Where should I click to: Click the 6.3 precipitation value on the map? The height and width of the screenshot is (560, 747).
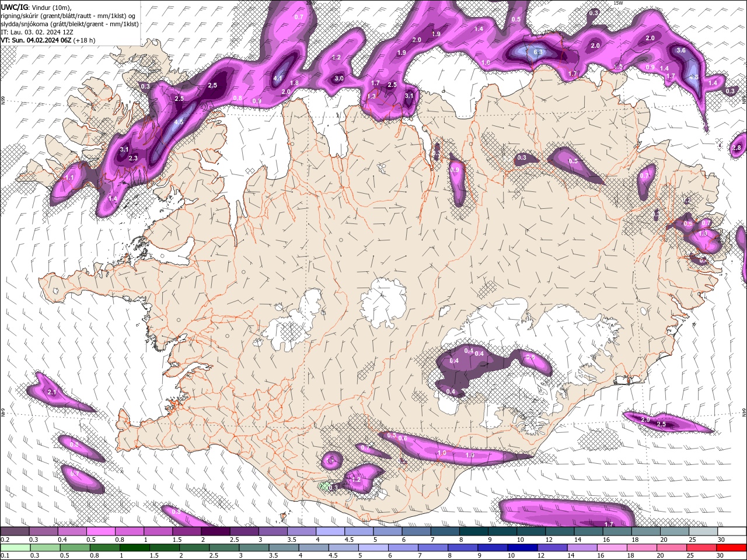(538, 52)
